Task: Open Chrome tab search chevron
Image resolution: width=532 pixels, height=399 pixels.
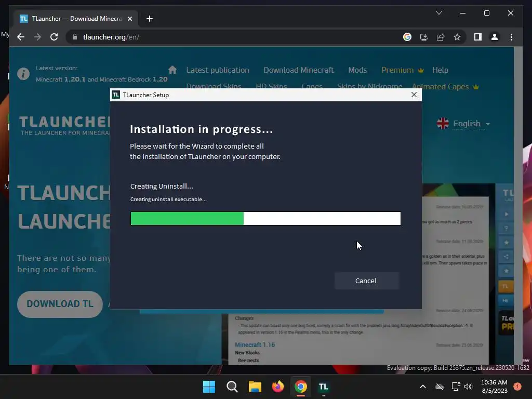Action: pos(439,13)
